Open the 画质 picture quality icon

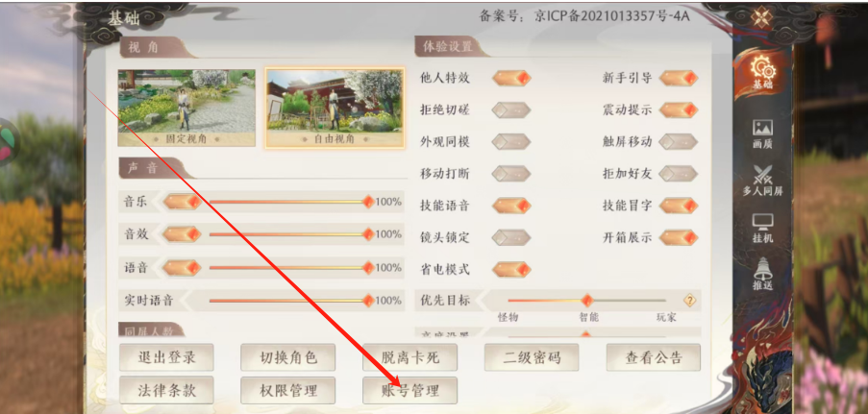[762, 134]
